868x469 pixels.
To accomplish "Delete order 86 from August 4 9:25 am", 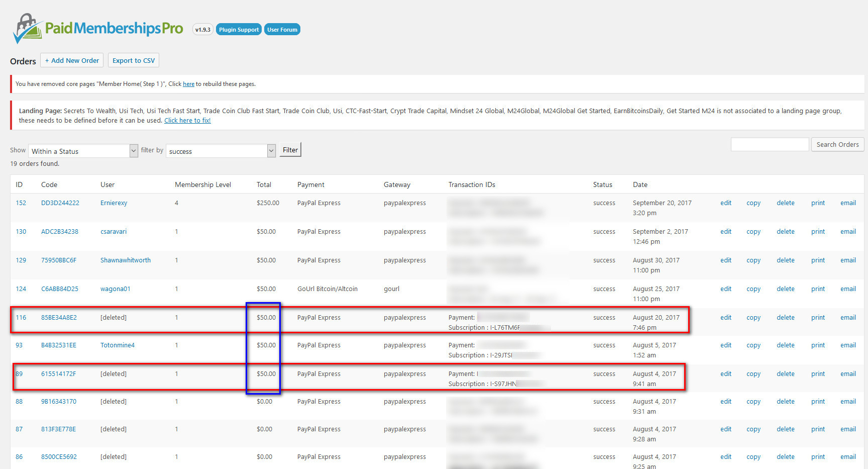I will [786, 457].
